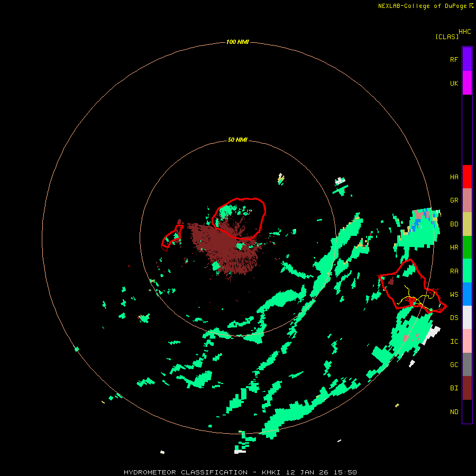Click the RF legend label
The image size is (476, 476).
point(454,59)
